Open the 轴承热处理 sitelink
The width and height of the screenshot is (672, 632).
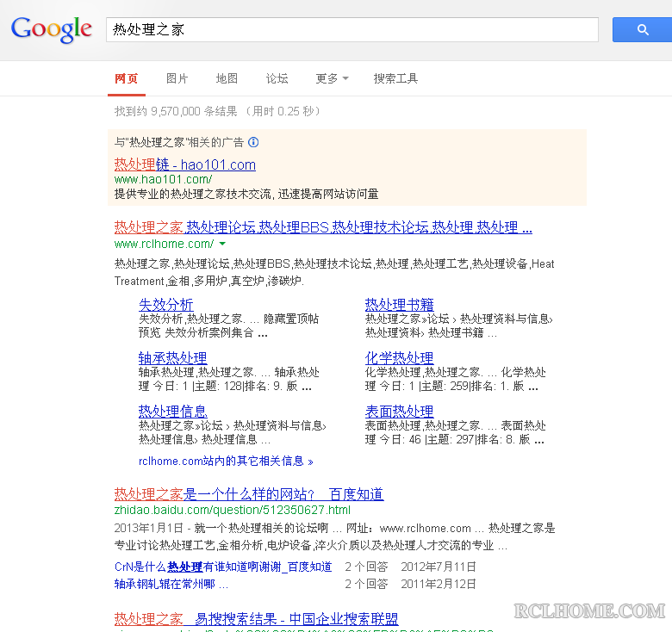[172, 357]
